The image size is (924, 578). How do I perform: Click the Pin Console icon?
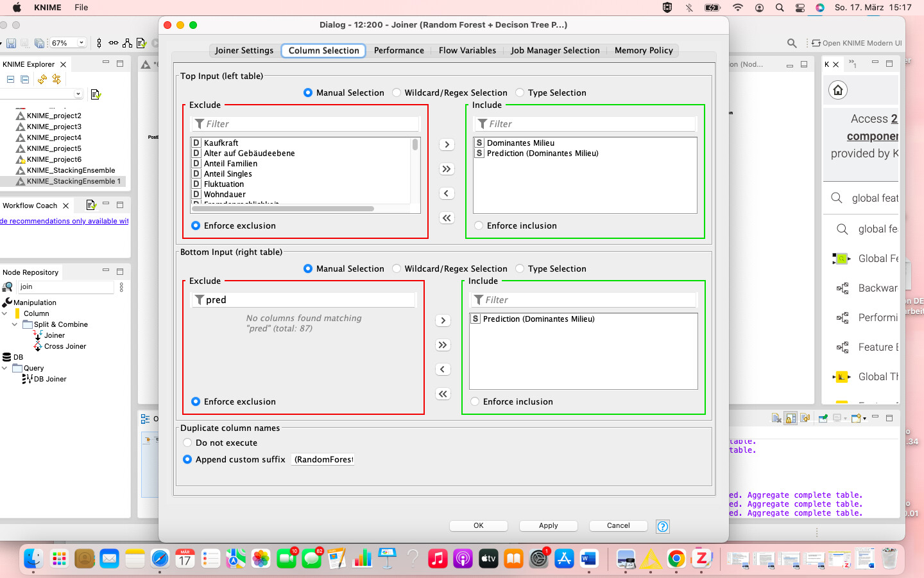tap(823, 418)
